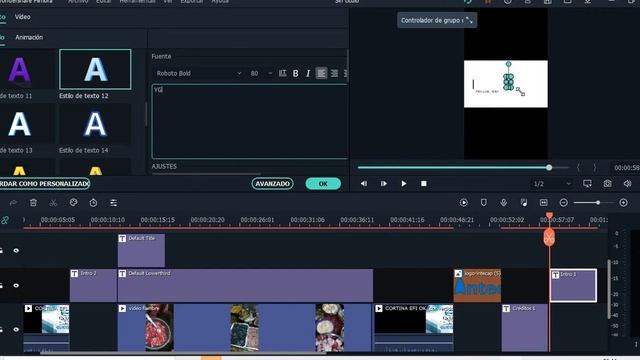Toggle visibility of the middle title track
The height and width of the screenshot is (360, 640).
coord(16,286)
